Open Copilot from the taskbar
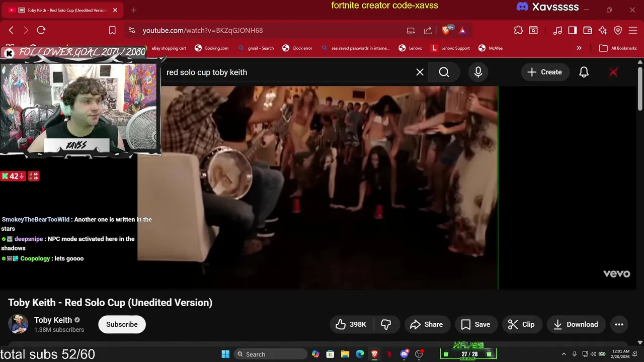The height and width of the screenshot is (362, 644). (x=315, y=354)
